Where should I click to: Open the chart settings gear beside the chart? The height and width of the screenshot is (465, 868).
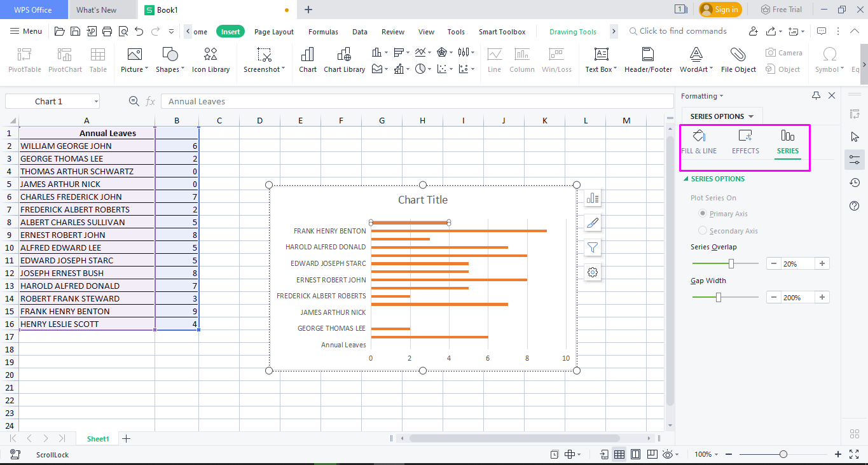tap(592, 272)
